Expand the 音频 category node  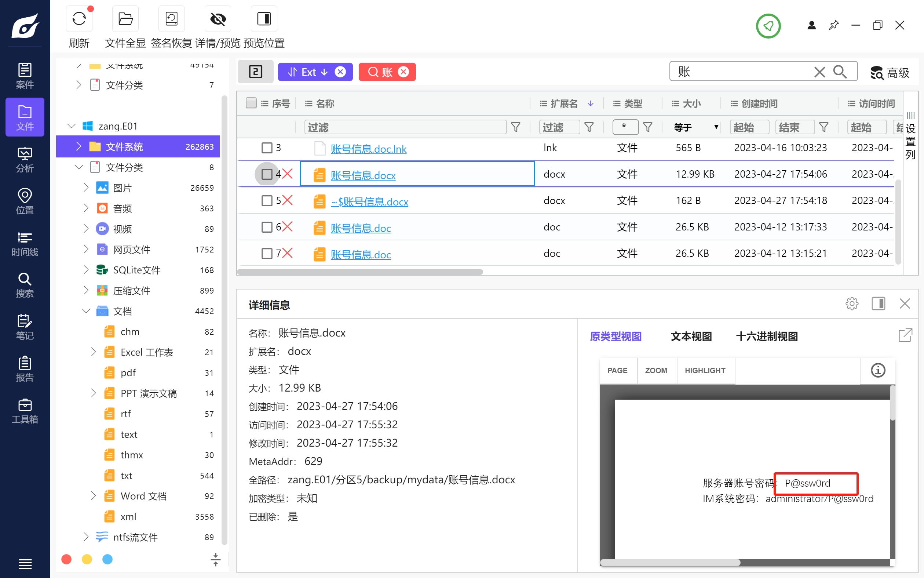[x=86, y=208]
